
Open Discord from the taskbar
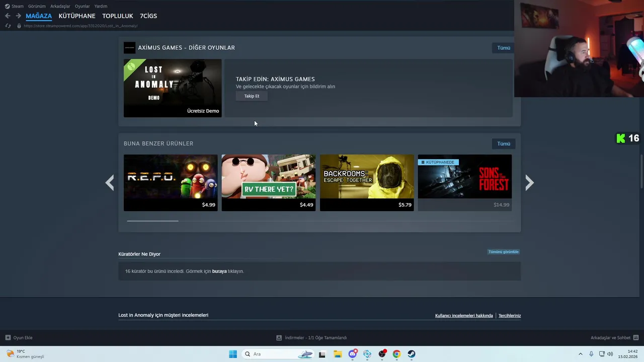(353, 354)
